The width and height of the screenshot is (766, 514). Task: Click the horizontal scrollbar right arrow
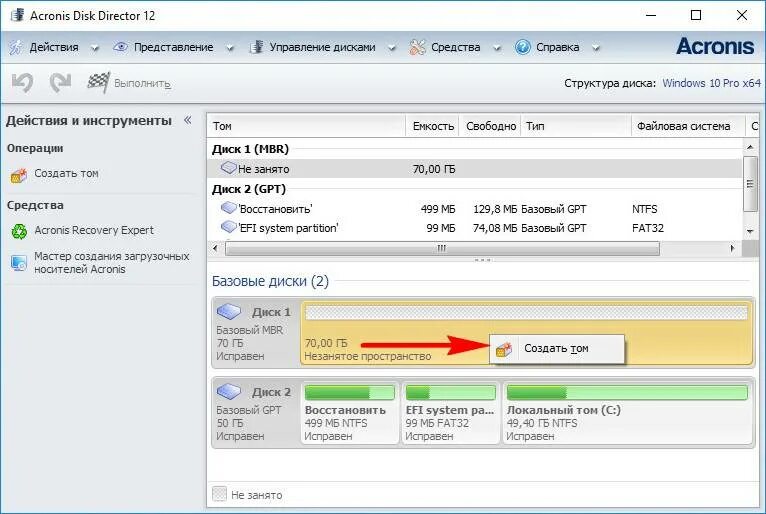732,248
